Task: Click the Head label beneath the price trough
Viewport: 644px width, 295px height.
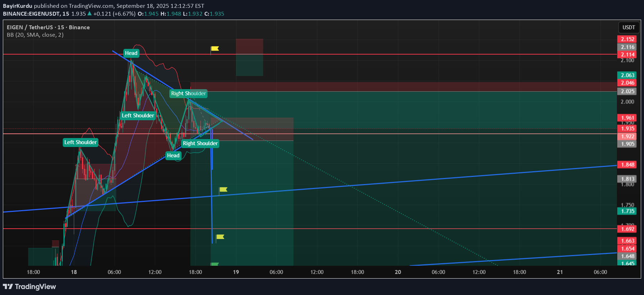Action: pyautogui.click(x=173, y=156)
